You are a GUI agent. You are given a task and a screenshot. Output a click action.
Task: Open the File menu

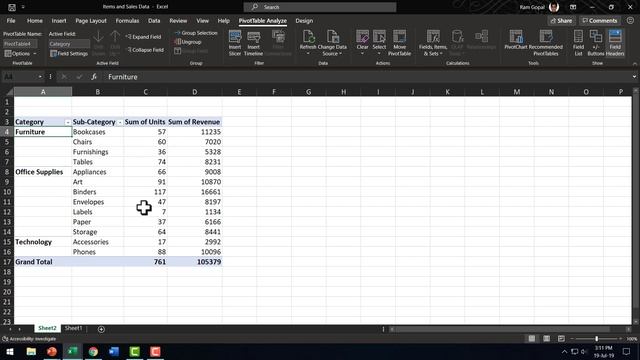pos(11,21)
